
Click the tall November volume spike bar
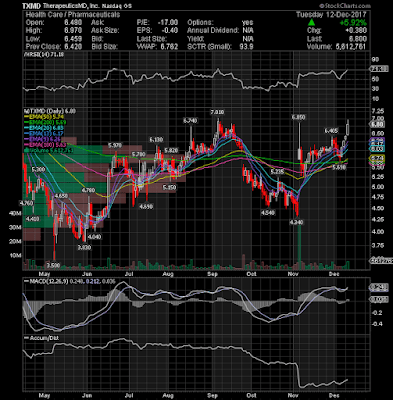299,247
